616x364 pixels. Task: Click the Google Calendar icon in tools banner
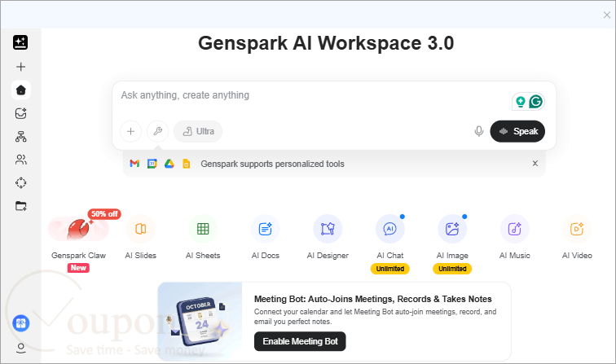(x=152, y=164)
